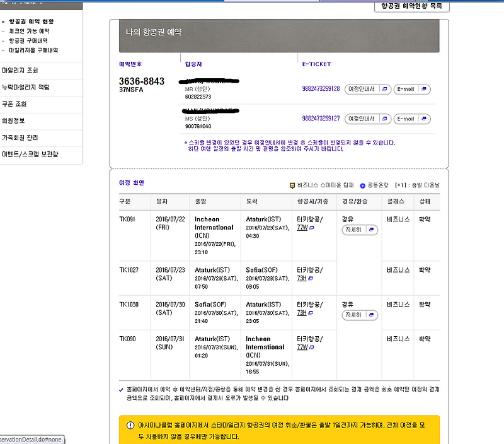
Task: Open 73H aircraft link for TK1027
Action: 302,278
